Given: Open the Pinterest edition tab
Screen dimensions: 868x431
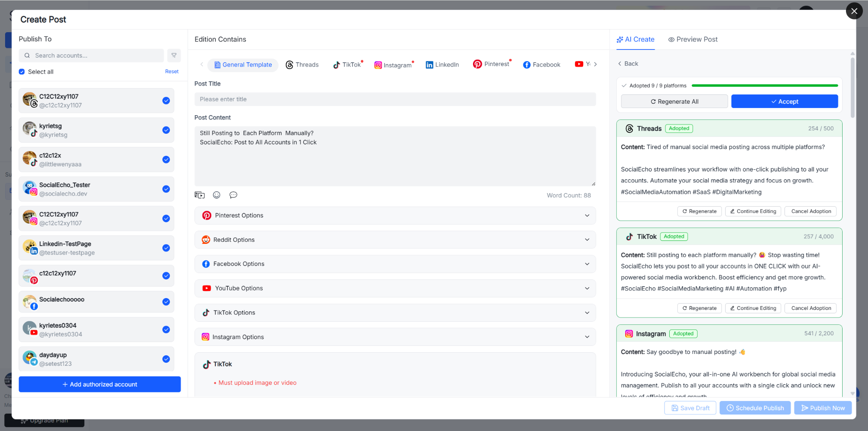Looking at the screenshot, I should (x=492, y=64).
